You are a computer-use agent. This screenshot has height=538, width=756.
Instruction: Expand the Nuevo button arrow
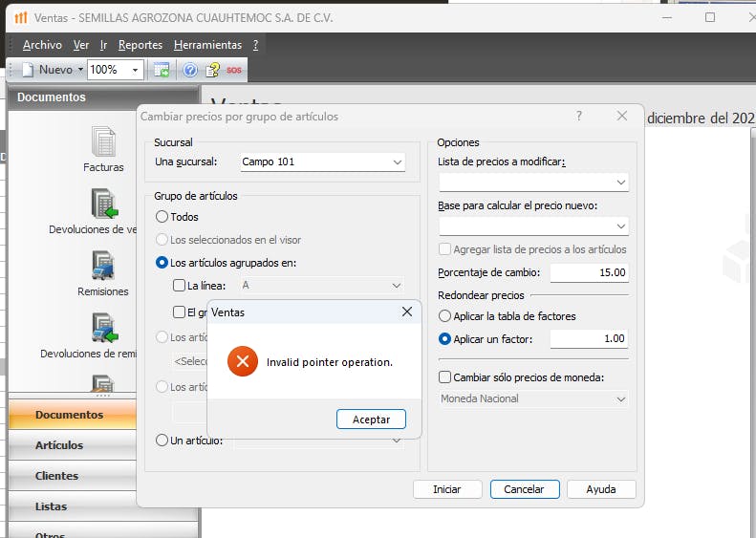coord(80,70)
